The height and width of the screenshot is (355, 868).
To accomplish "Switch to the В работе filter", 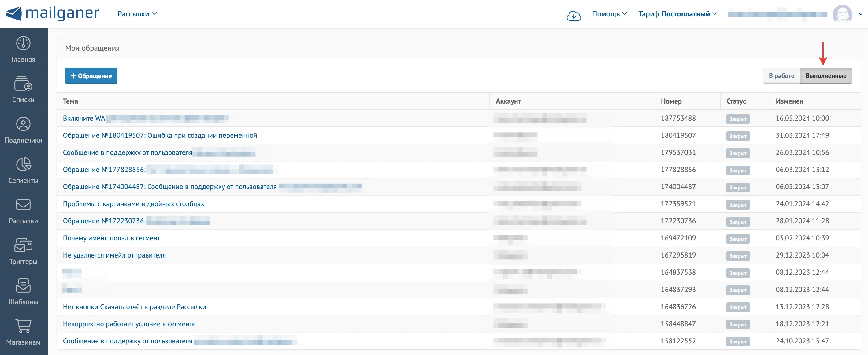I will click(781, 76).
